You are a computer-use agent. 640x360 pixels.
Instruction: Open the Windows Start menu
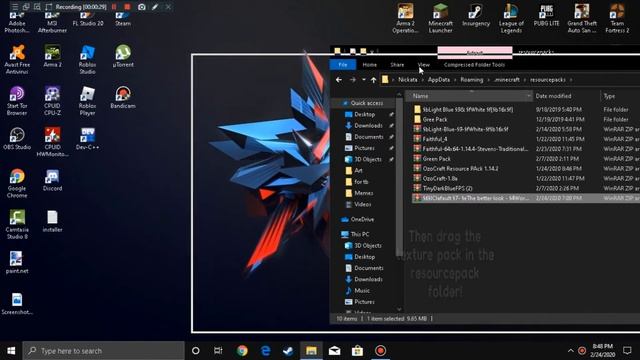tap(11, 351)
